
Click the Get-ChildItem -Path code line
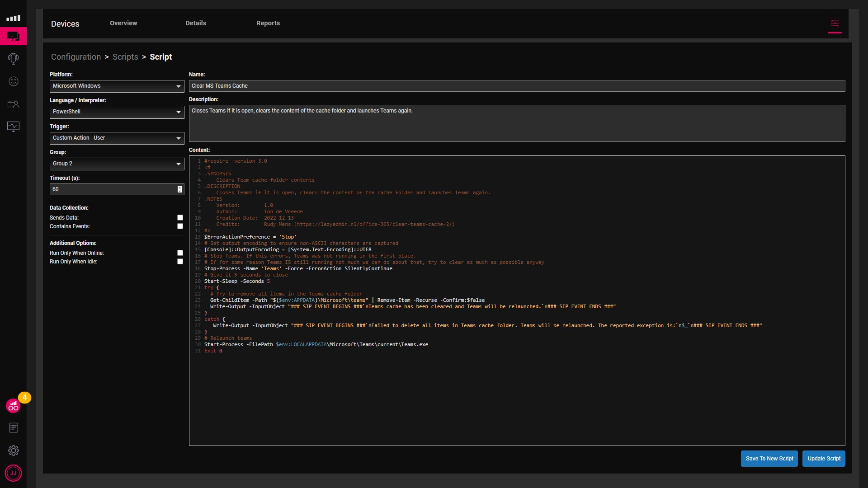tap(347, 300)
